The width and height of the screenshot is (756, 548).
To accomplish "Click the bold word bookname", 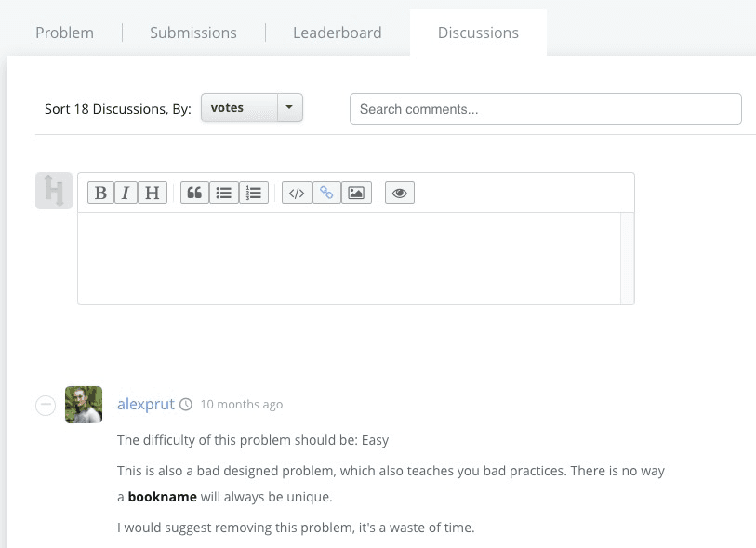I will (x=163, y=497).
